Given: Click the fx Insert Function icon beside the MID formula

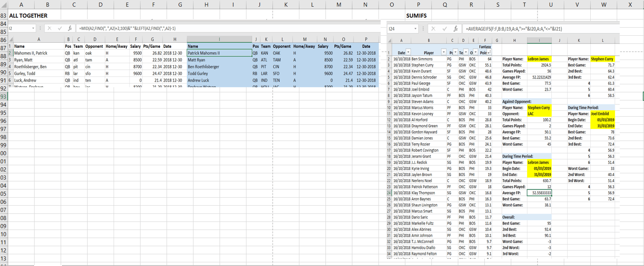Looking at the screenshot, I should click(70, 29).
